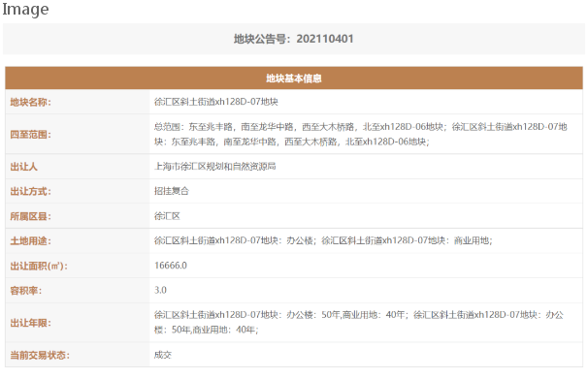Click the value 徐汇区斜土街道xh128D-07地块 for 地块名称
588x379 pixels.
pos(216,102)
